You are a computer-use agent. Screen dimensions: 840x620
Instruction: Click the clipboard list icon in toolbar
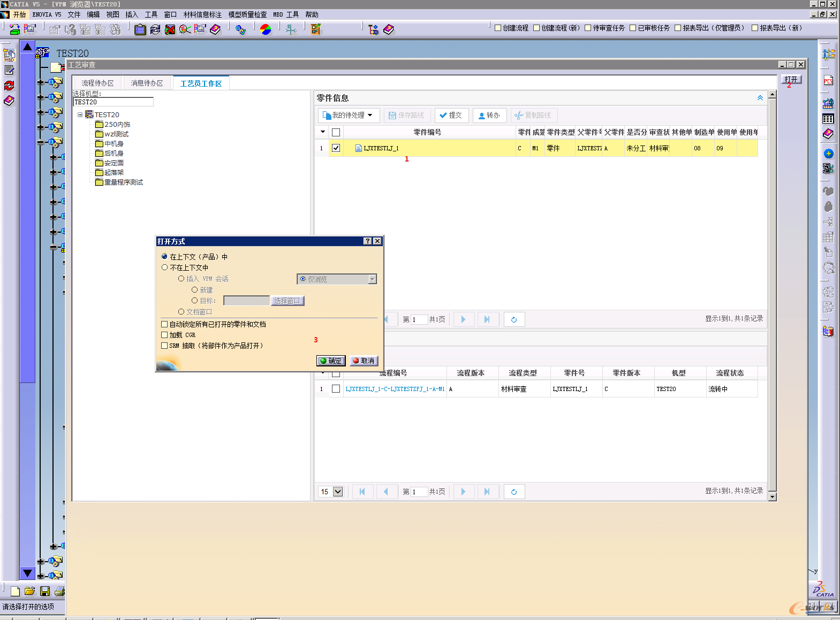(140, 29)
